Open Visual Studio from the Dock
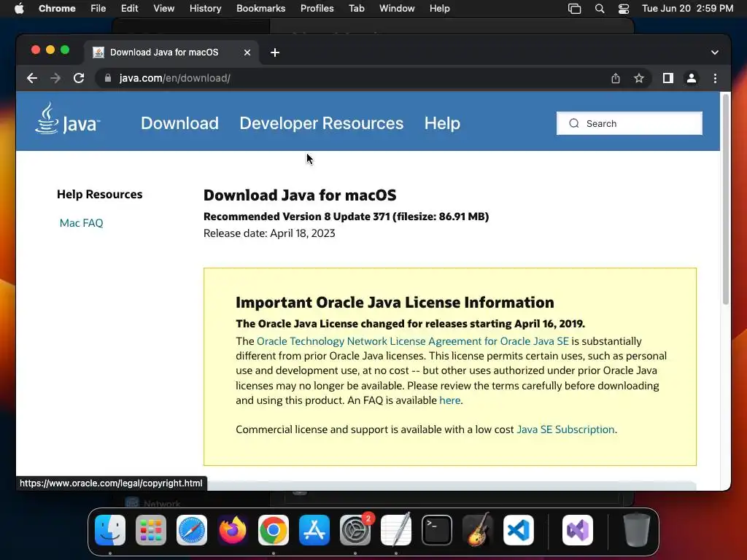The image size is (747, 560). pos(578,530)
